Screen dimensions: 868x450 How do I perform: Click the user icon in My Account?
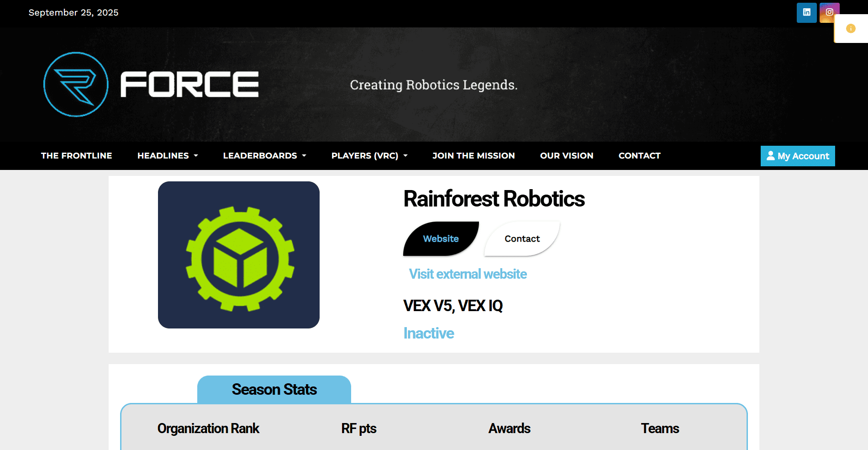point(770,156)
